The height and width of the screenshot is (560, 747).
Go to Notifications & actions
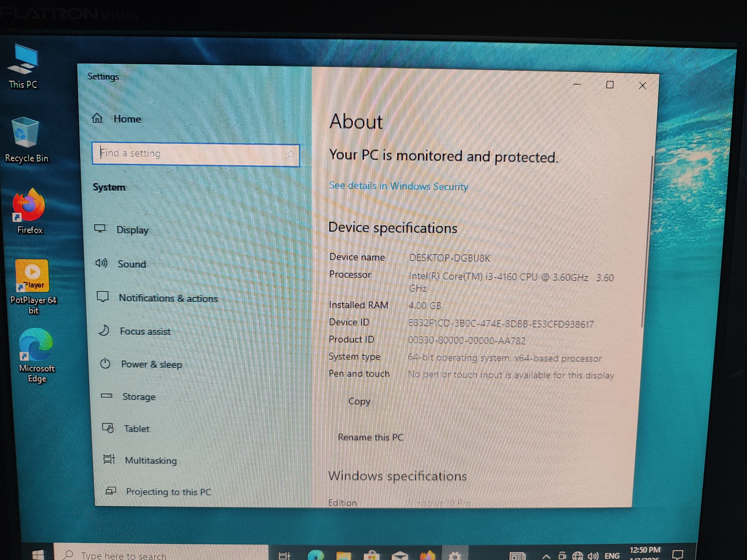coord(168,298)
